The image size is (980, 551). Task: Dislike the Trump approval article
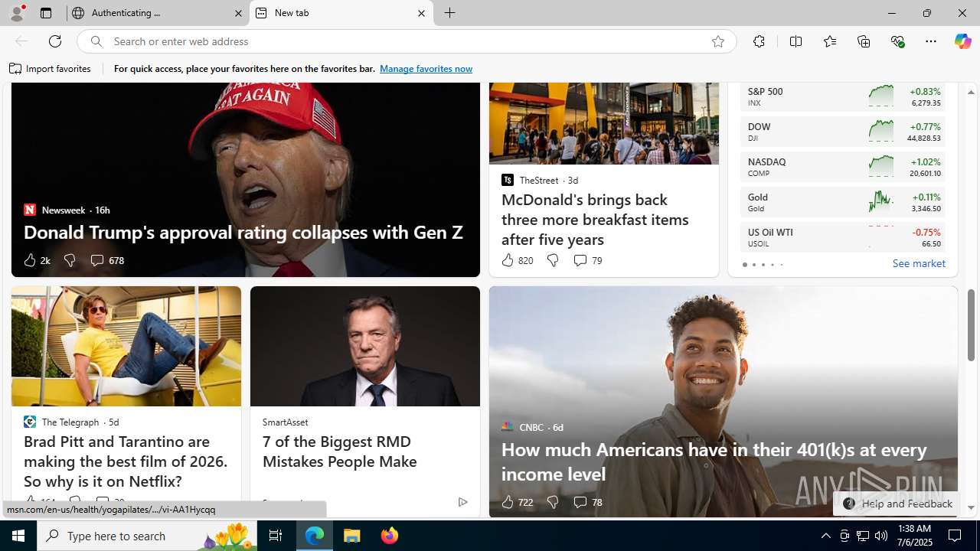coord(70,260)
